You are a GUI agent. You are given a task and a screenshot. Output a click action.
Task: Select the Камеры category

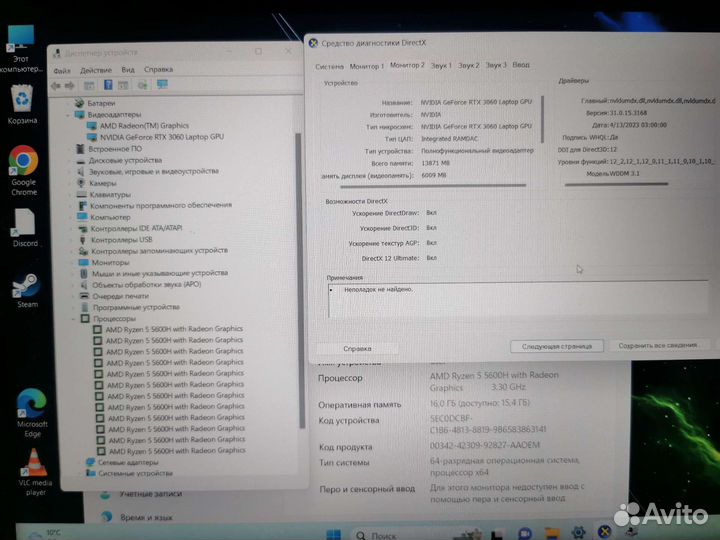[103, 183]
